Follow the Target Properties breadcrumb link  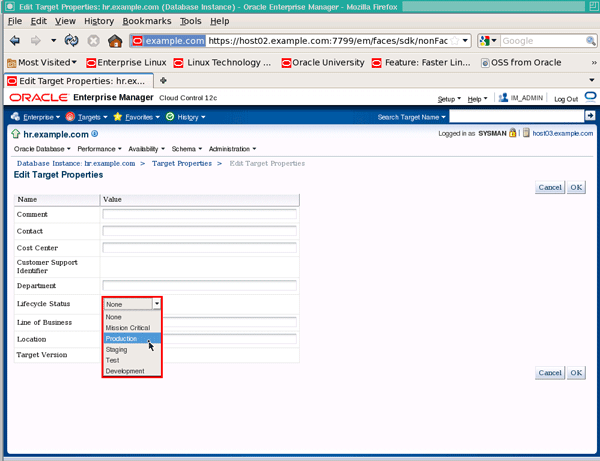(x=182, y=163)
